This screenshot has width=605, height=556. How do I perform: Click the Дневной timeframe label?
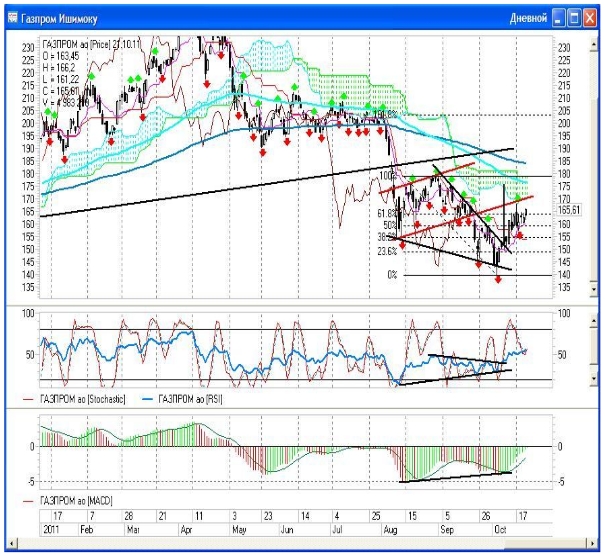coord(528,18)
